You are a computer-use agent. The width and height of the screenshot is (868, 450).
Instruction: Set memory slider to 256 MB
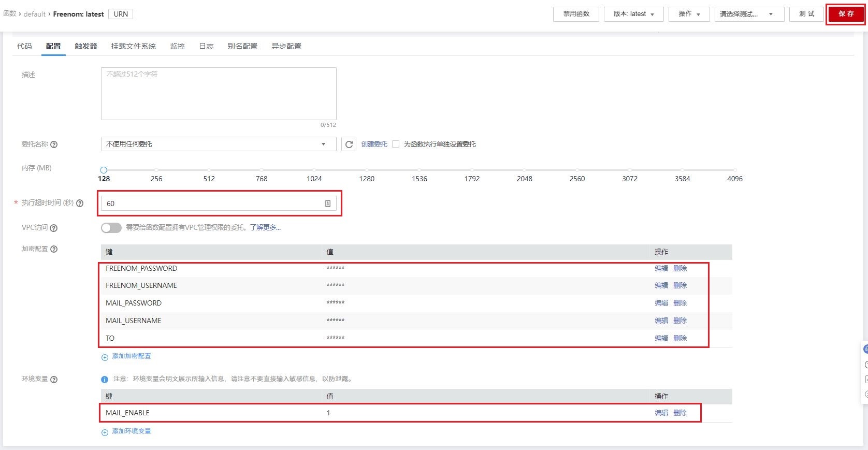156,170
